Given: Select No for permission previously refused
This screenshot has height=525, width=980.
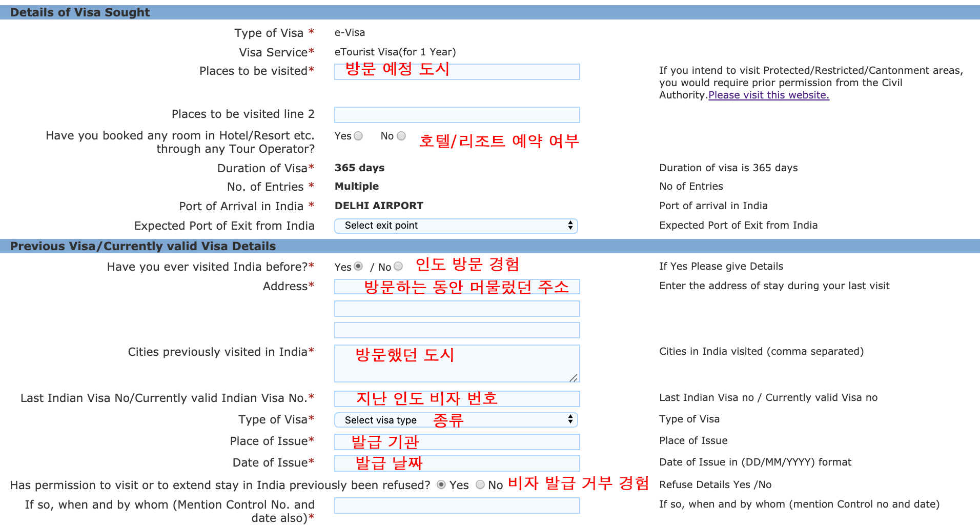Looking at the screenshot, I should pos(480,484).
